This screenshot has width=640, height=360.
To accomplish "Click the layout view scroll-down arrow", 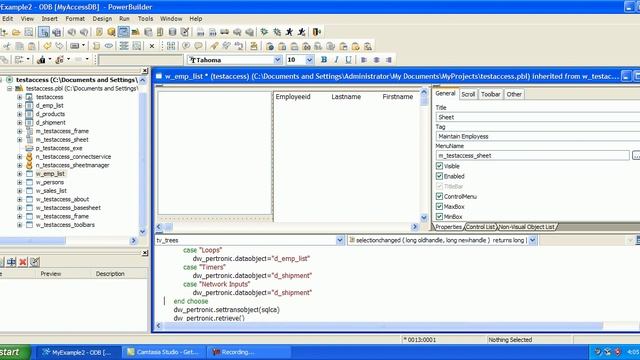I will (x=424, y=218).
